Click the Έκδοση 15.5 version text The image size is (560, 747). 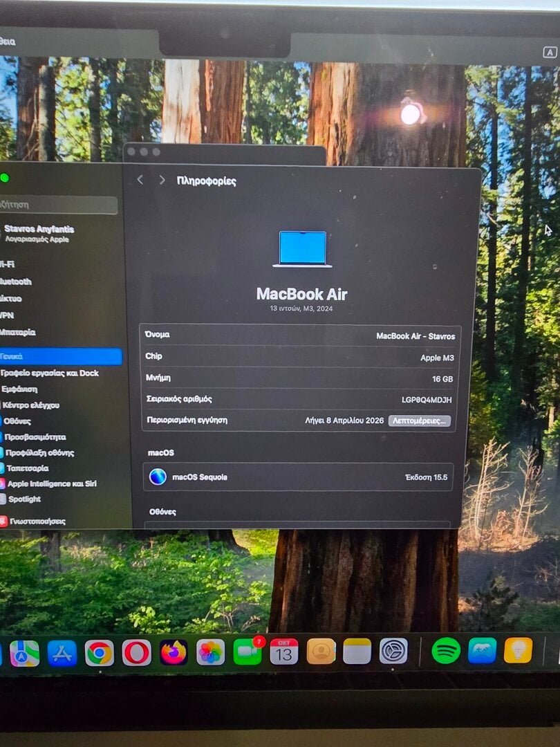(426, 477)
